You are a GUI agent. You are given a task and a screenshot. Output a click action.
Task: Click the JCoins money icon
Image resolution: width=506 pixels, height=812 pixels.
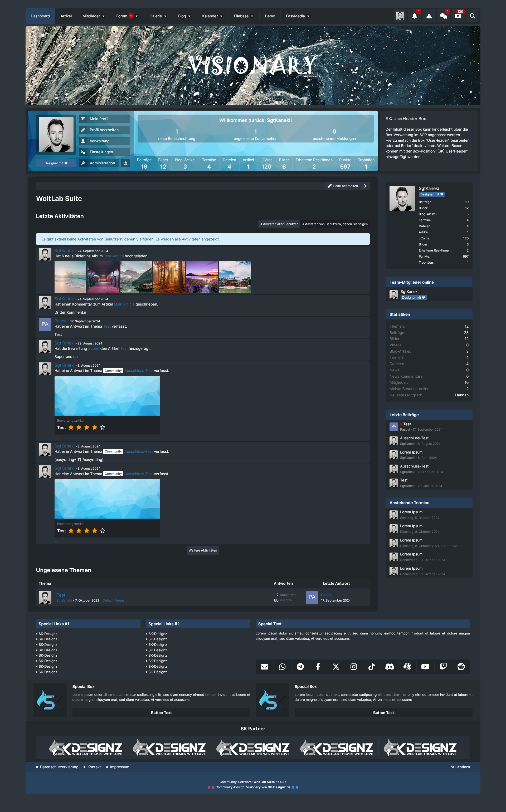coord(458,16)
